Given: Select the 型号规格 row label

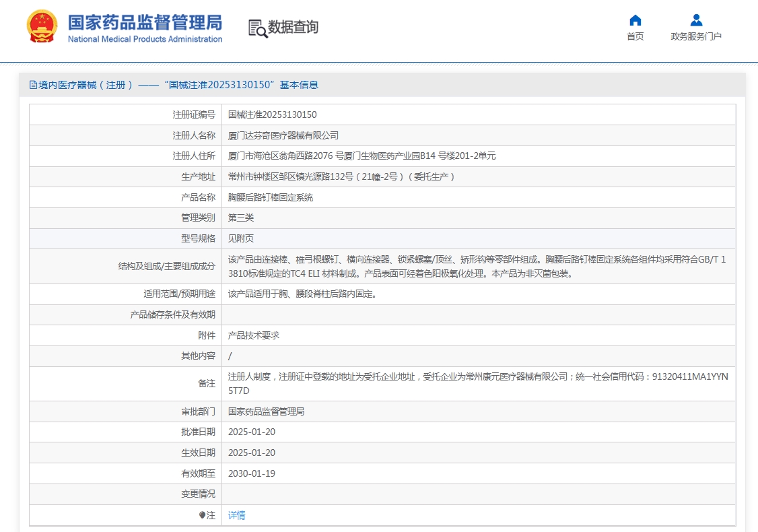Looking at the screenshot, I should pyautogui.click(x=198, y=238).
